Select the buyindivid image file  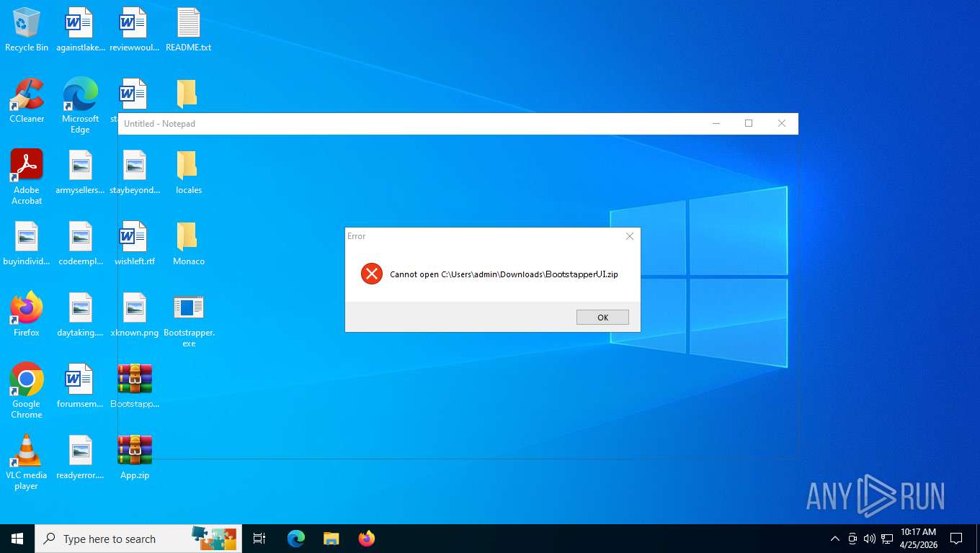[x=27, y=244]
